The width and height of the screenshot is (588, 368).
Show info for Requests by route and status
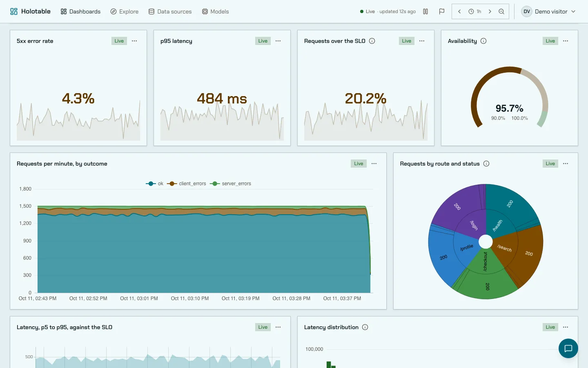coord(486,164)
